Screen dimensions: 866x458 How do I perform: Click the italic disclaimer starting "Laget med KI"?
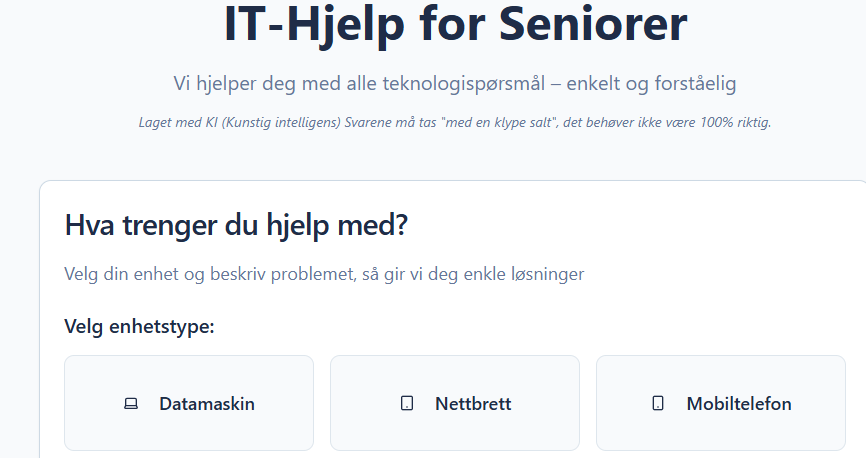click(x=455, y=123)
